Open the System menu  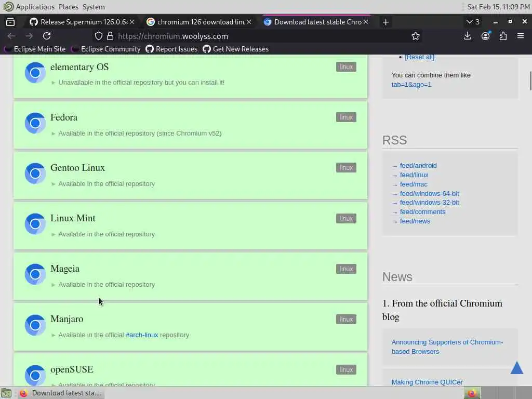[x=94, y=7]
